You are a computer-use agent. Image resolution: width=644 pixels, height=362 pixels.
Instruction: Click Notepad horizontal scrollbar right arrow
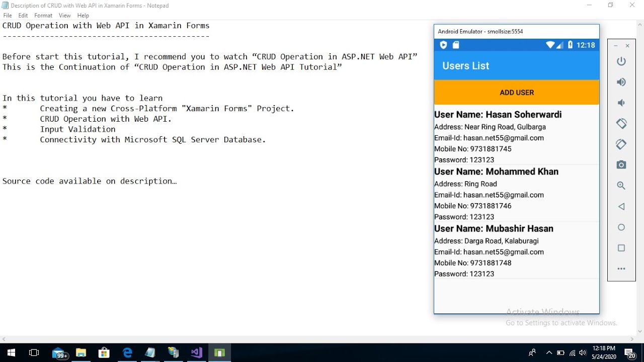[632, 339]
